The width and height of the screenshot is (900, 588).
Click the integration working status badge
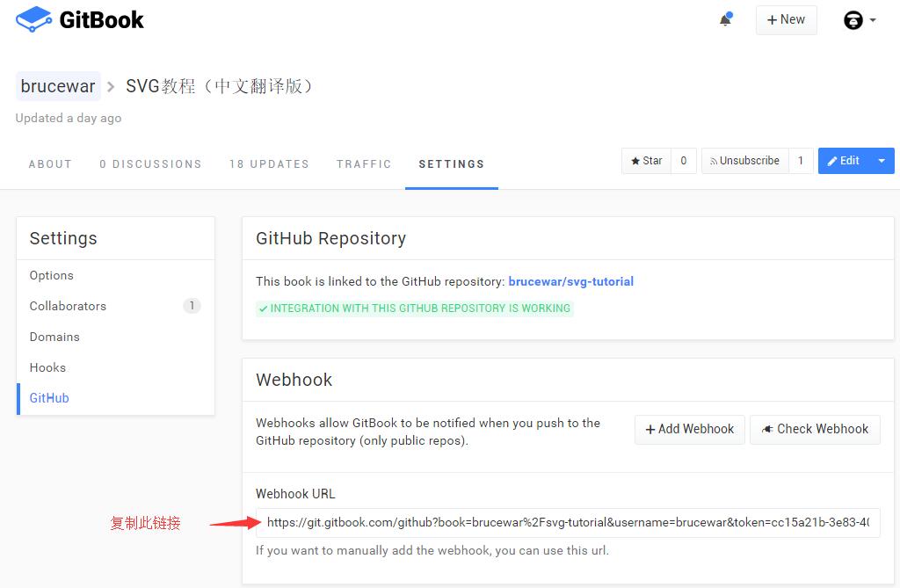(415, 309)
